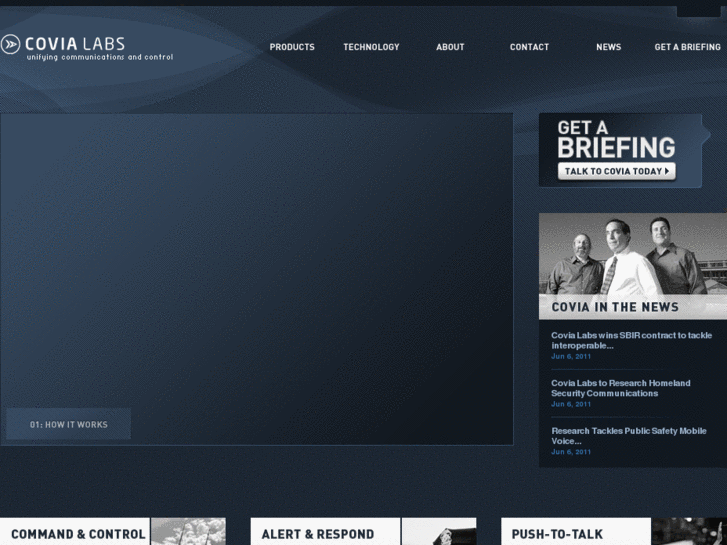
Task: Click the Alert & Respond heading
Action: (318, 534)
